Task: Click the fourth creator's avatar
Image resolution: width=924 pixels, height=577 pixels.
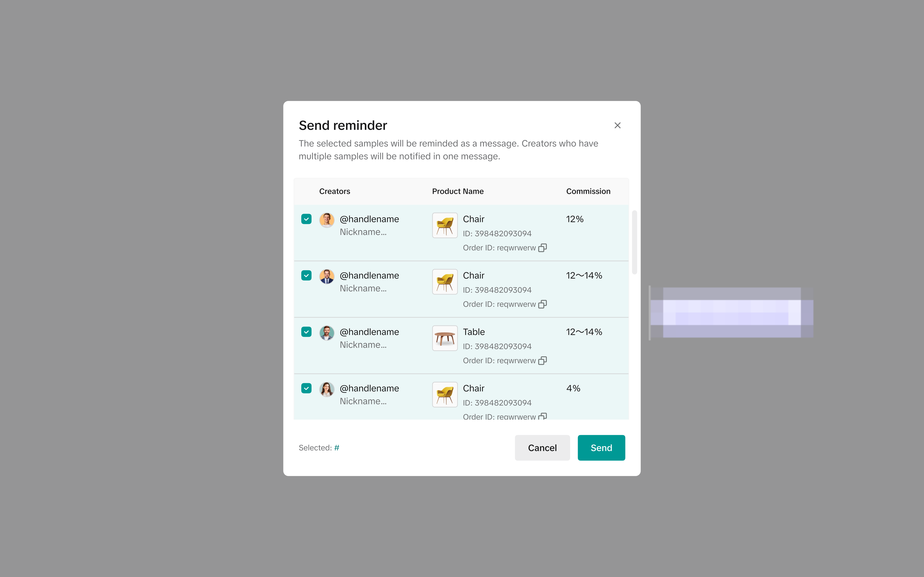Action: point(327,390)
